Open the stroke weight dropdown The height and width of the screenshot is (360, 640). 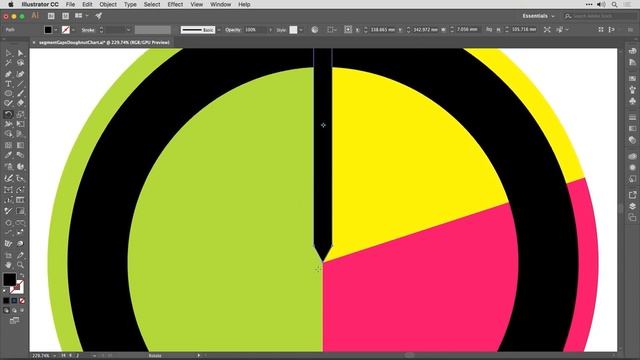click(128, 30)
